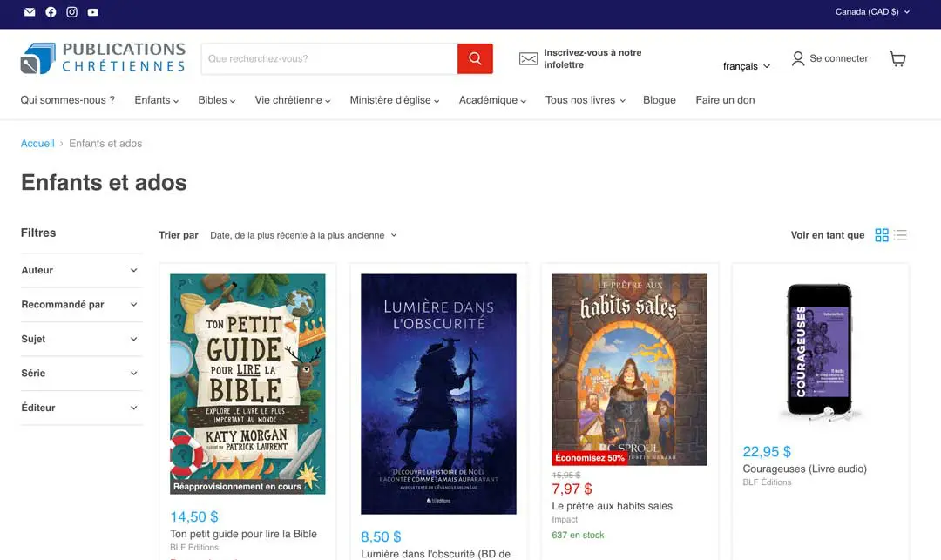Expand the Éditeur filter
The image size is (941, 560).
[x=80, y=408]
